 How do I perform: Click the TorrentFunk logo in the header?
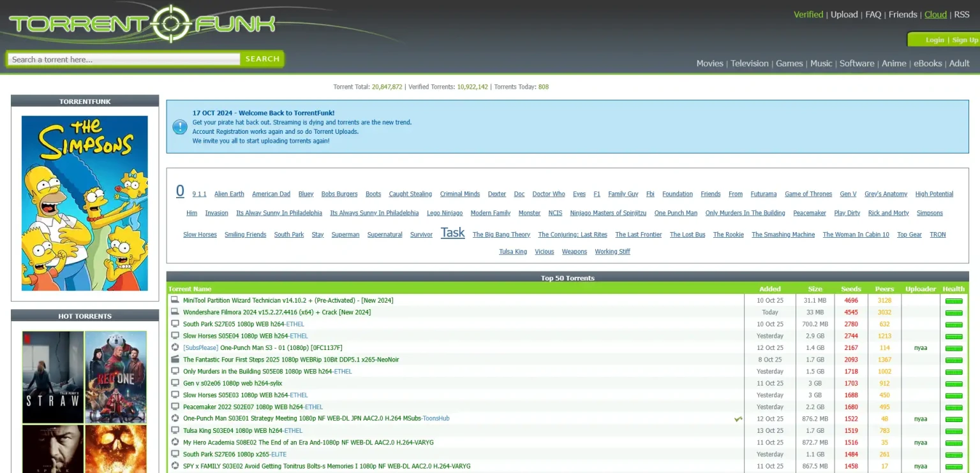coord(143,24)
